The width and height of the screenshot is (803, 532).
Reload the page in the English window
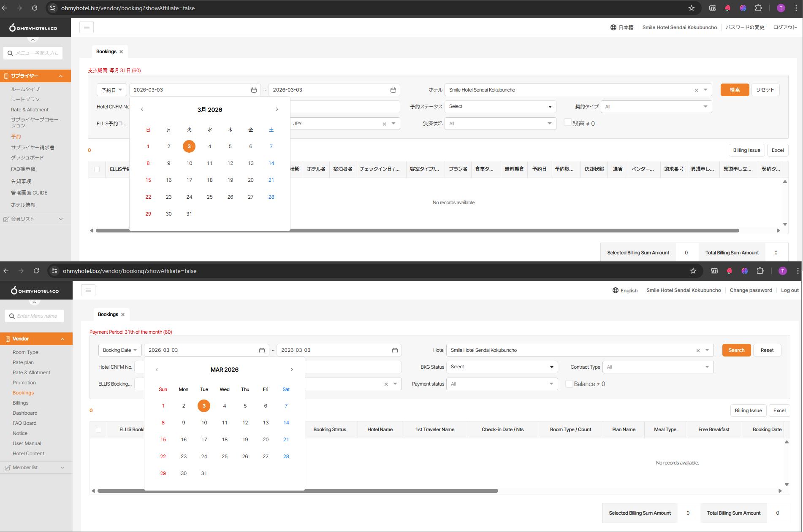(36, 271)
